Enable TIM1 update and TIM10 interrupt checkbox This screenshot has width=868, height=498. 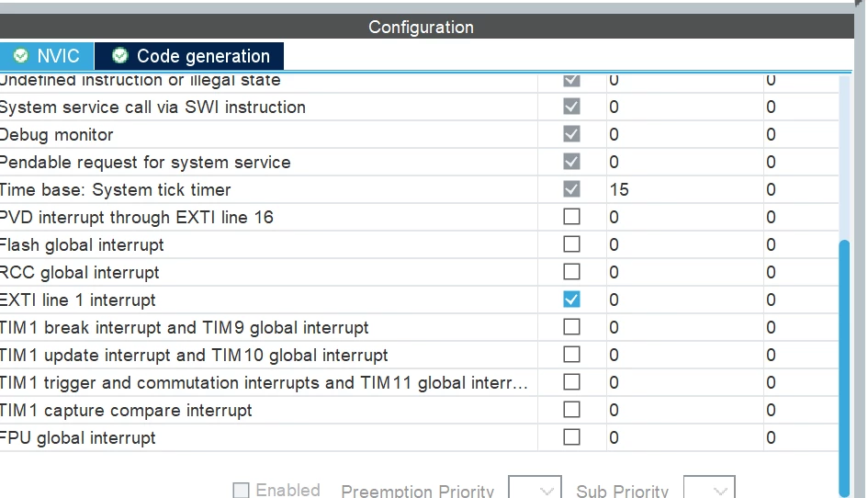571,355
